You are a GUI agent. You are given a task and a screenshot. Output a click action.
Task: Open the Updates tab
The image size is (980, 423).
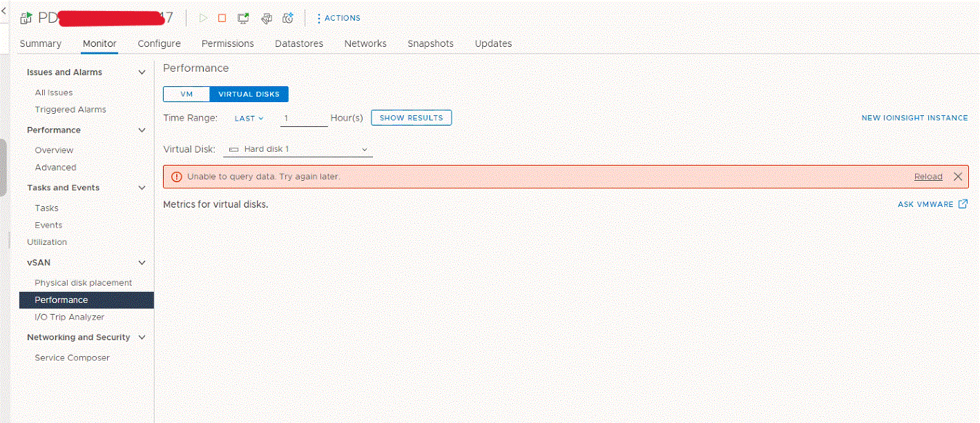pos(493,43)
